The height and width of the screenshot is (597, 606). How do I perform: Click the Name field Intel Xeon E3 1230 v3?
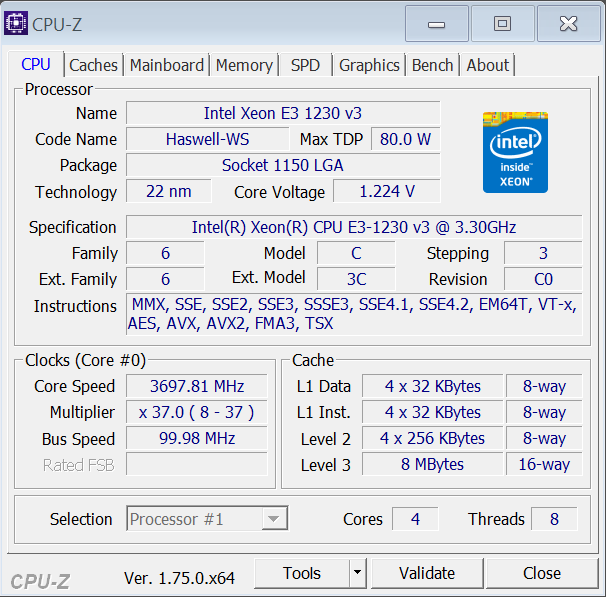[283, 113]
